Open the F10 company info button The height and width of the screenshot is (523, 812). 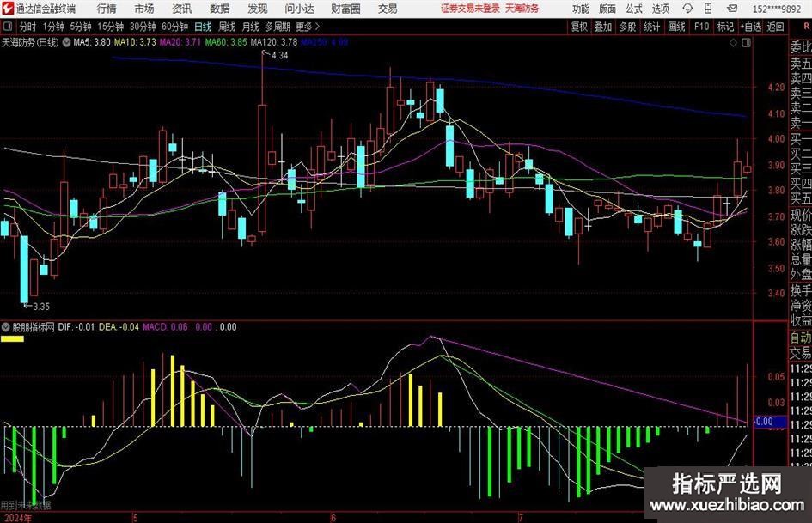coord(701,27)
